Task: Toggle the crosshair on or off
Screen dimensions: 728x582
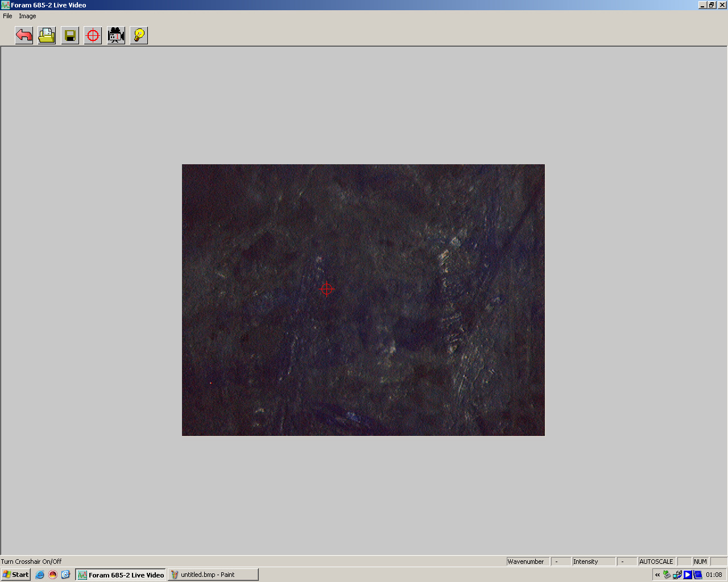Action: (93, 36)
